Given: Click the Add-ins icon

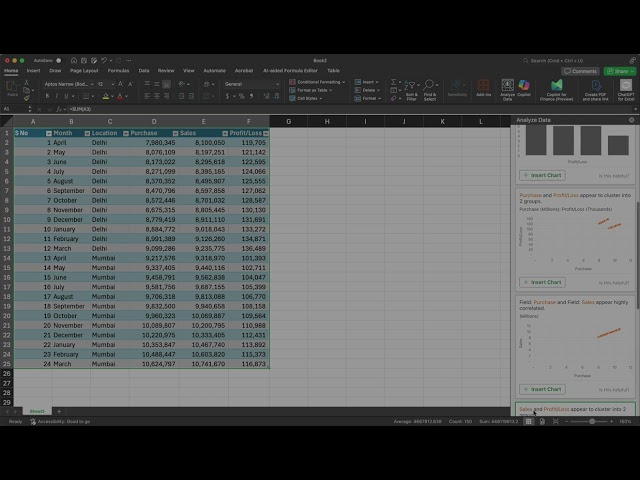Looking at the screenshot, I should pos(483,88).
